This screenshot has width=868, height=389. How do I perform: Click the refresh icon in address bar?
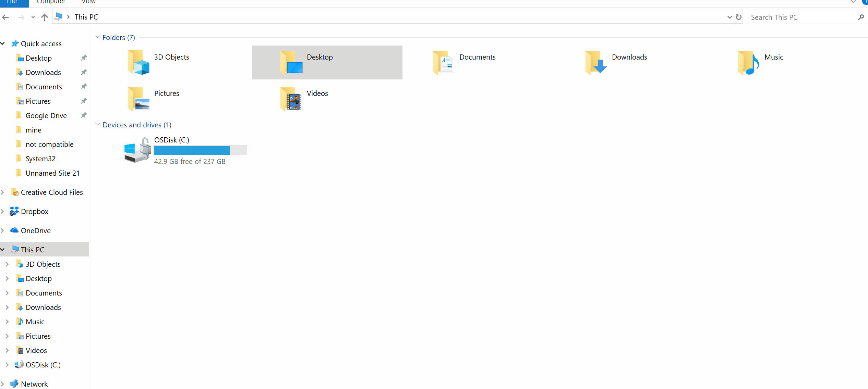[x=738, y=17]
